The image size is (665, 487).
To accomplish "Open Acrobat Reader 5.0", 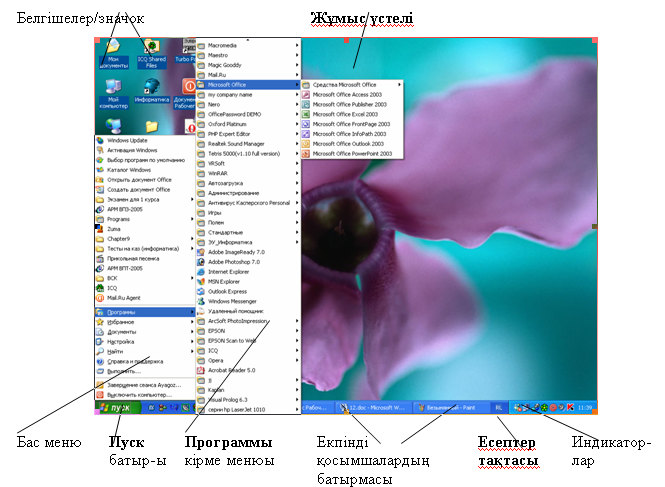I will pos(248,370).
